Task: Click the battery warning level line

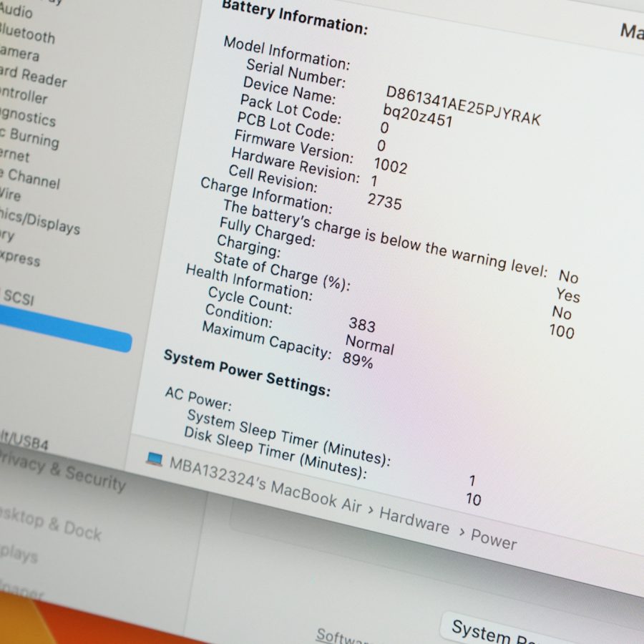Action: tap(386, 238)
